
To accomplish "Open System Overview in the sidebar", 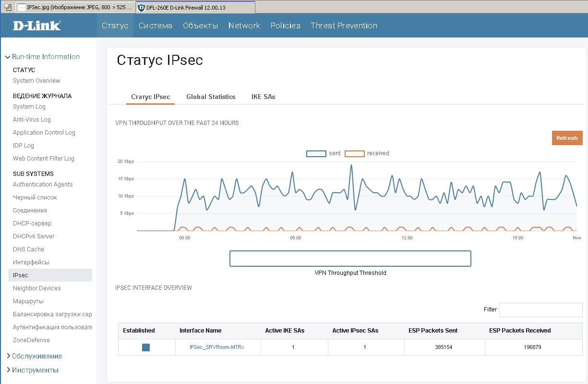I will [36, 81].
